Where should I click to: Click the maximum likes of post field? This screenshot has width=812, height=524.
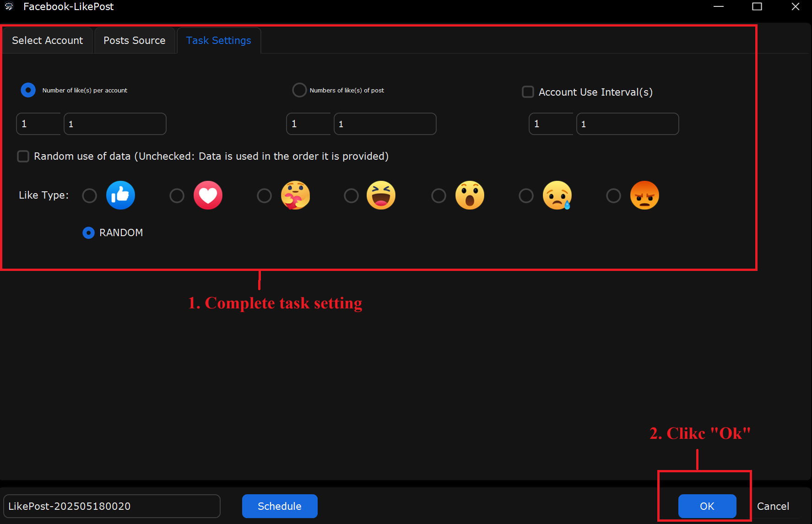pyautogui.click(x=385, y=124)
